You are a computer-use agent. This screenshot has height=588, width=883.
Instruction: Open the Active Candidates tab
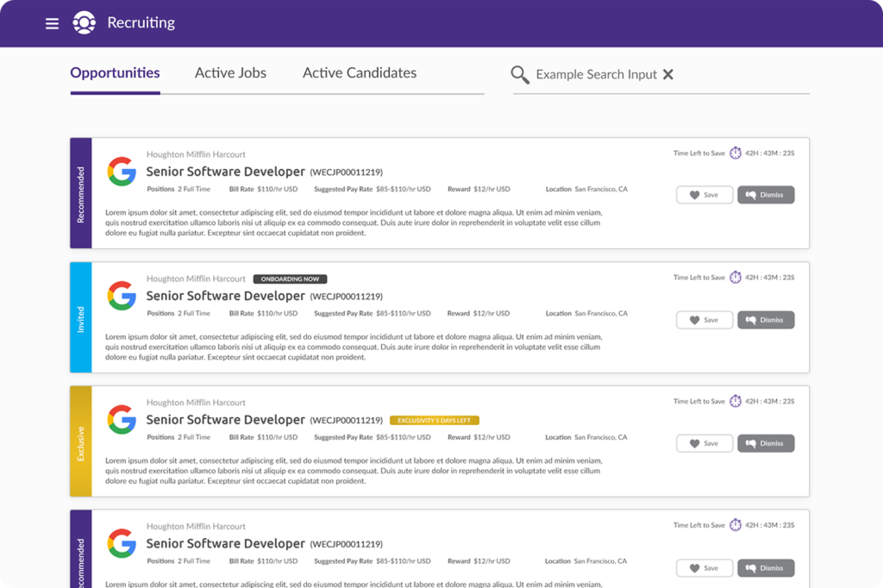tap(360, 73)
